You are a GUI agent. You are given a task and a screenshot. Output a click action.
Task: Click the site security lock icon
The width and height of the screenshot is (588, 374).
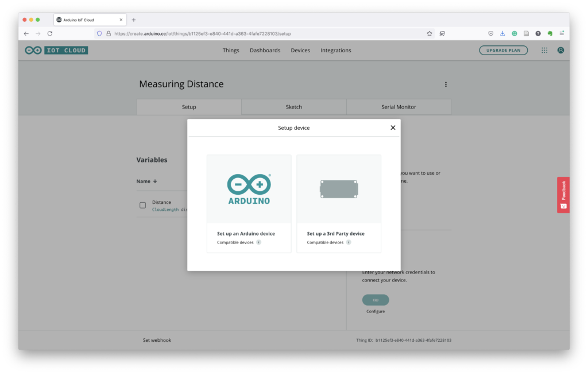click(x=109, y=33)
